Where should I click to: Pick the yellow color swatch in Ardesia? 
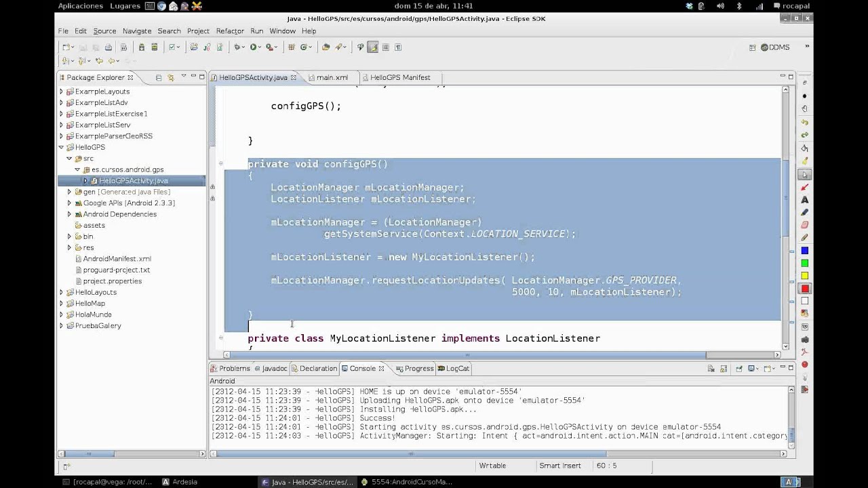click(x=805, y=275)
